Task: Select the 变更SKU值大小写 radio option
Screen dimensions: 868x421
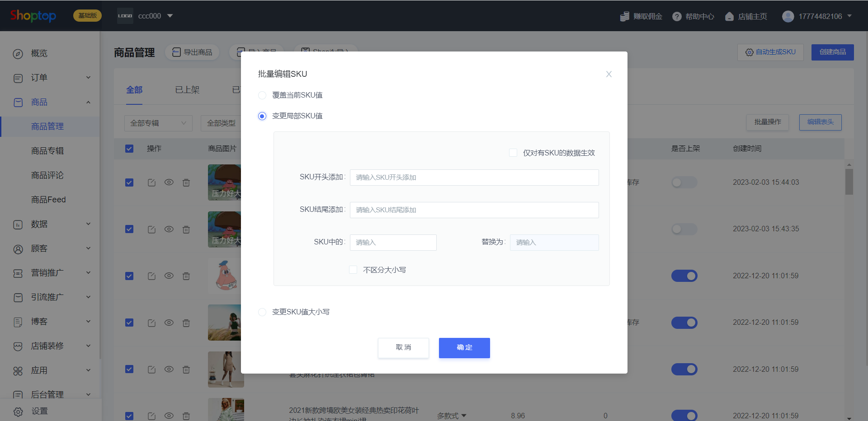Action: (262, 312)
